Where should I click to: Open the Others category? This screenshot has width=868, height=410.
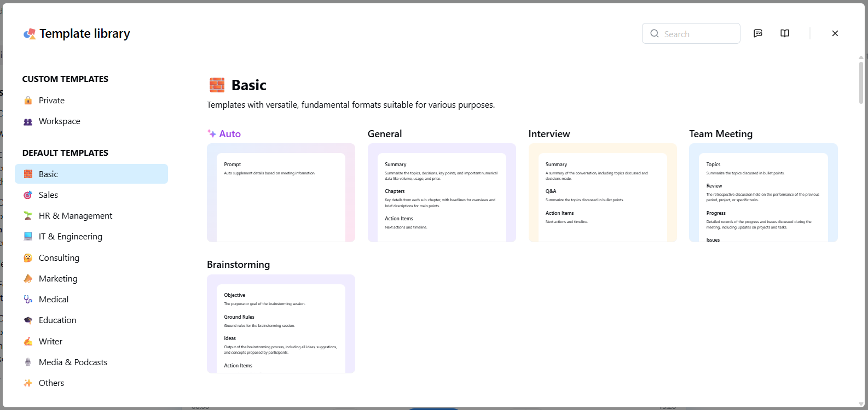pos(51,383)
